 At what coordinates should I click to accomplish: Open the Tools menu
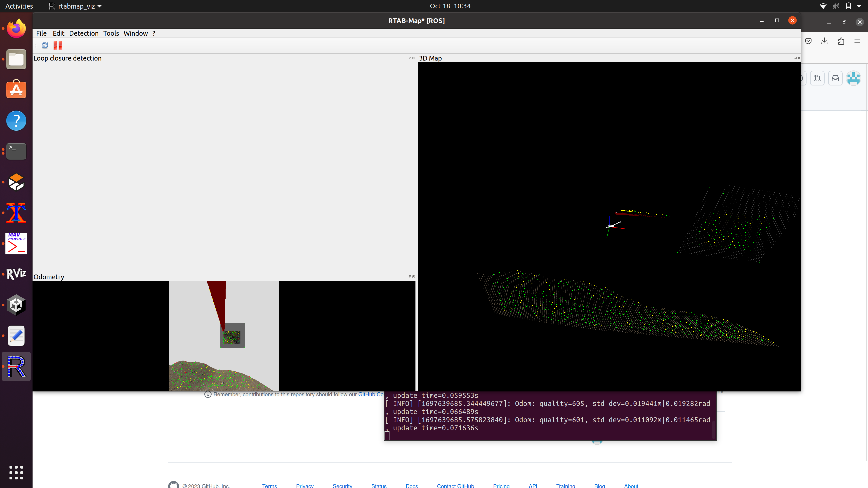coord(111,33)
